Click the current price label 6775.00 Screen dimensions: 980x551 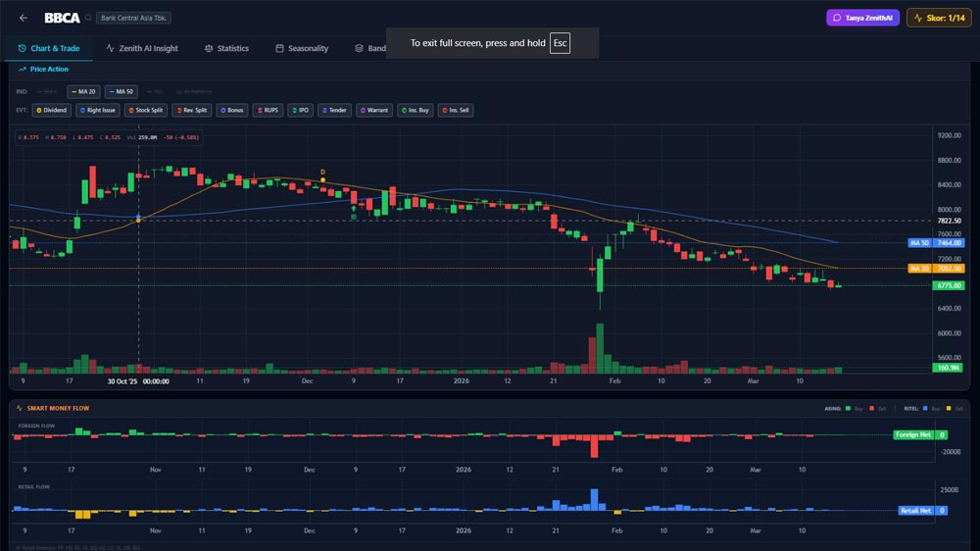949,285
